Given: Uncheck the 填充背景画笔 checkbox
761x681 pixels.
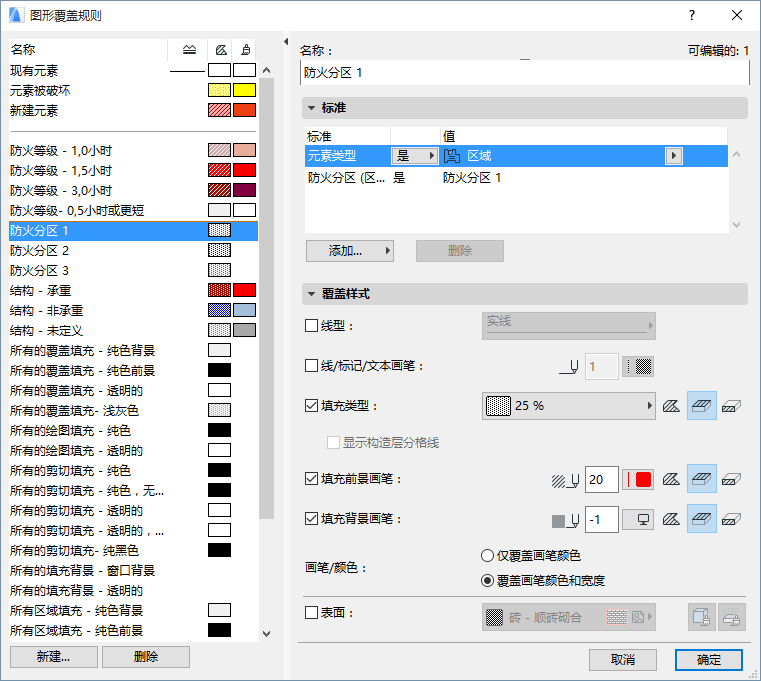Looking at the screenshot, I should tap(311, 519).
